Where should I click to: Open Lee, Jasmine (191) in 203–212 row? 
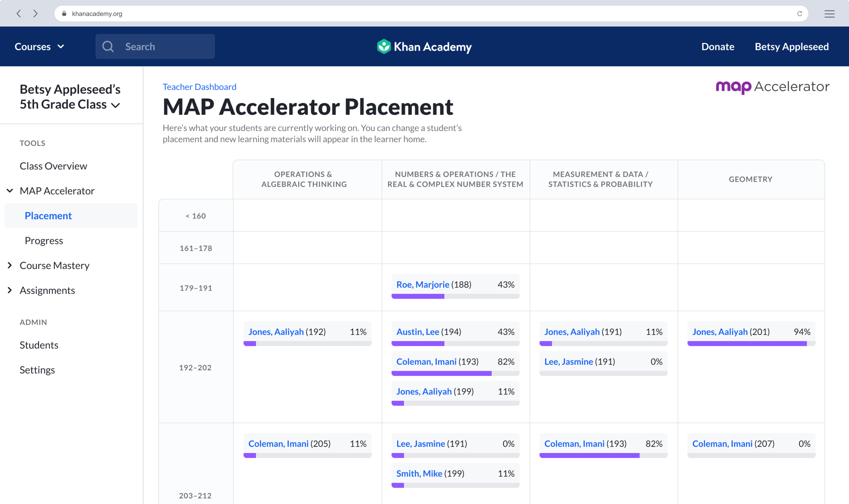tap(421, 444)
